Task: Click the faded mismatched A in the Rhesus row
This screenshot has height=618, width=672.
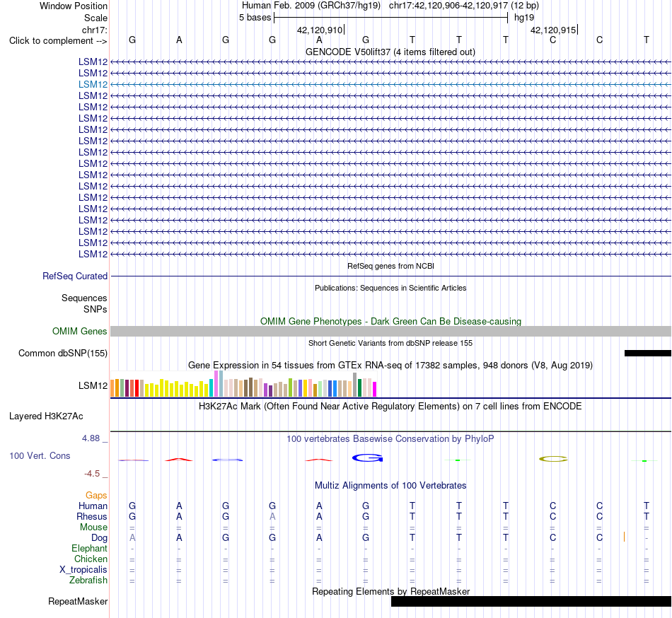Action: pos(272,517)
